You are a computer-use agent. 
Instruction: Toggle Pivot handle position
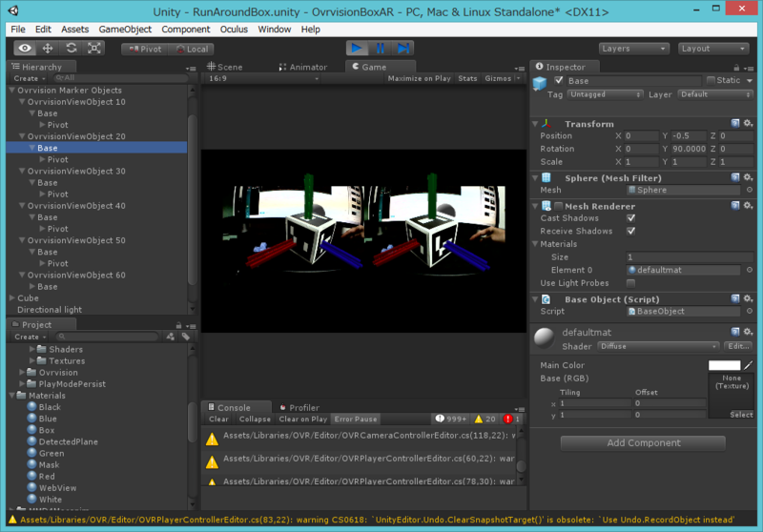(x=145, y=50)
